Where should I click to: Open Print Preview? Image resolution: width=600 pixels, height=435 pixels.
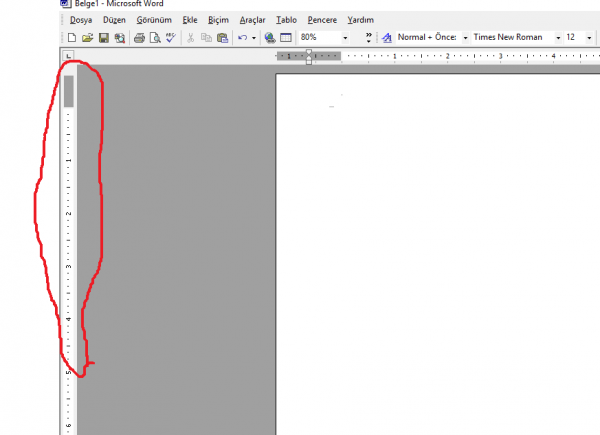155,37
